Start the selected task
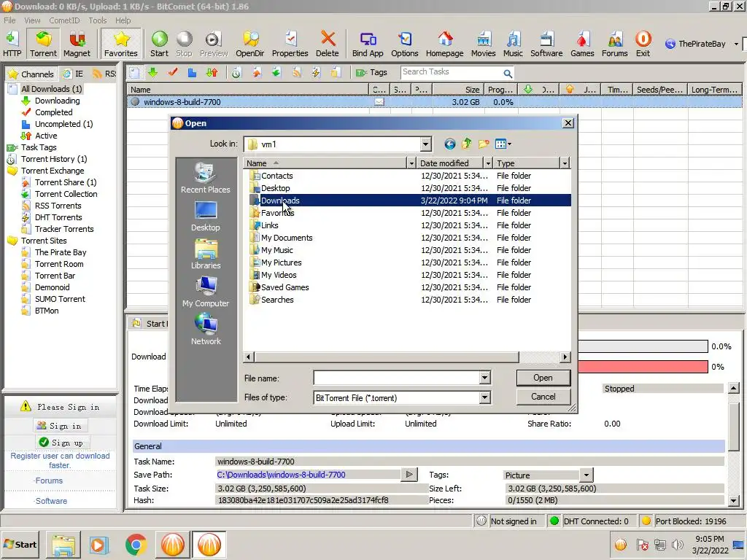This screenshot has height=560, width=747. coord(160,44)
